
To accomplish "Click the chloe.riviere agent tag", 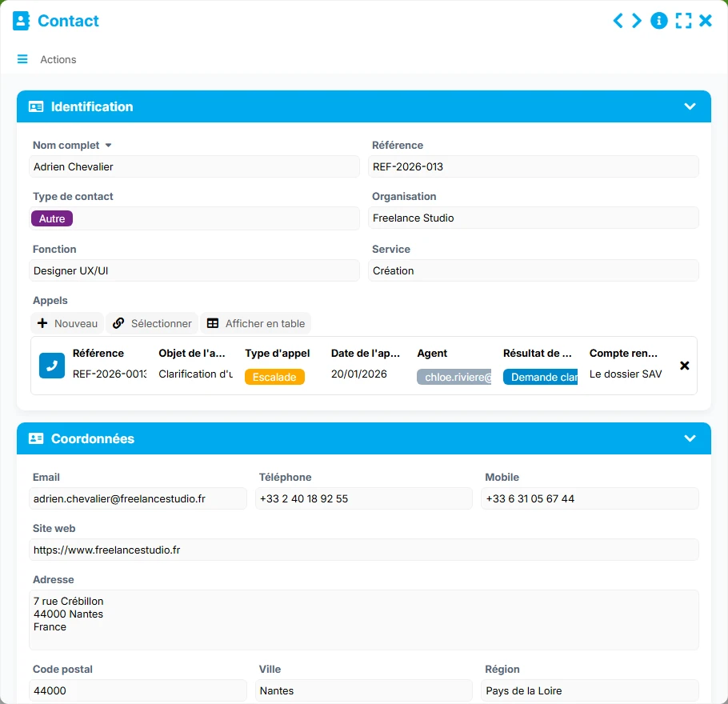I will click(x=454, y=377).
